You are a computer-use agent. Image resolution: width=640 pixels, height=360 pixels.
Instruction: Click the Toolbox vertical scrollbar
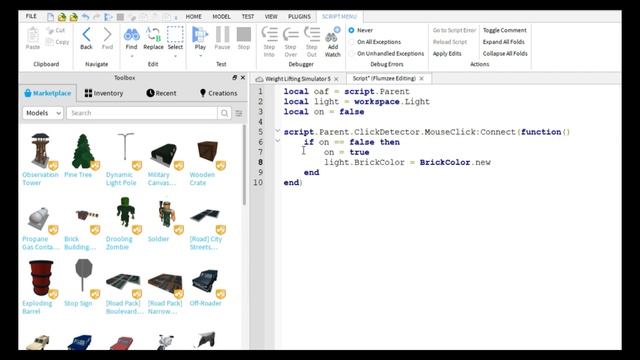pyautogui.click(x=244, y=165)
